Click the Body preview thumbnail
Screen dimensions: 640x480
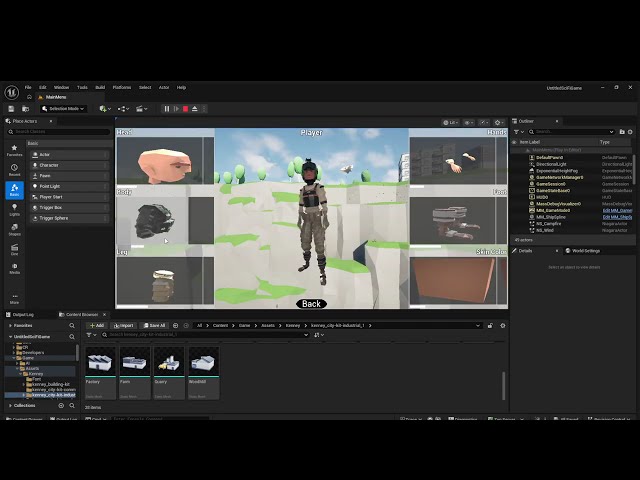click(x=153, y=221)
